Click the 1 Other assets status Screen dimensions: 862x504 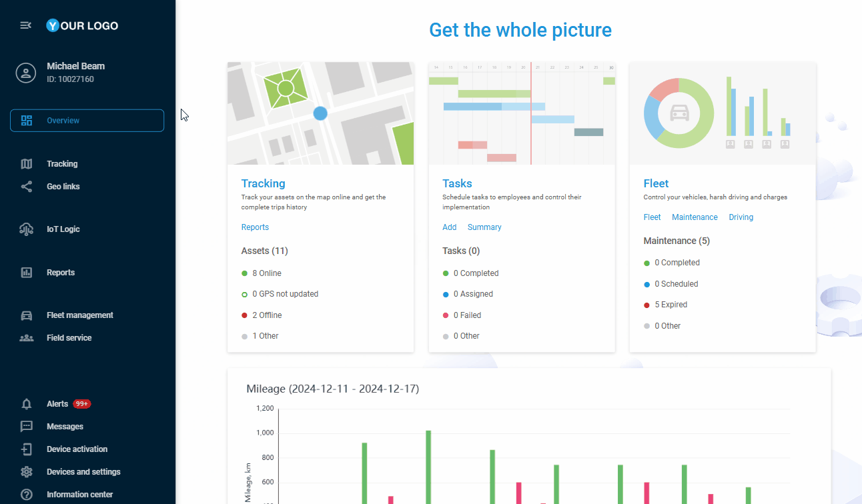tap(260, 336)
